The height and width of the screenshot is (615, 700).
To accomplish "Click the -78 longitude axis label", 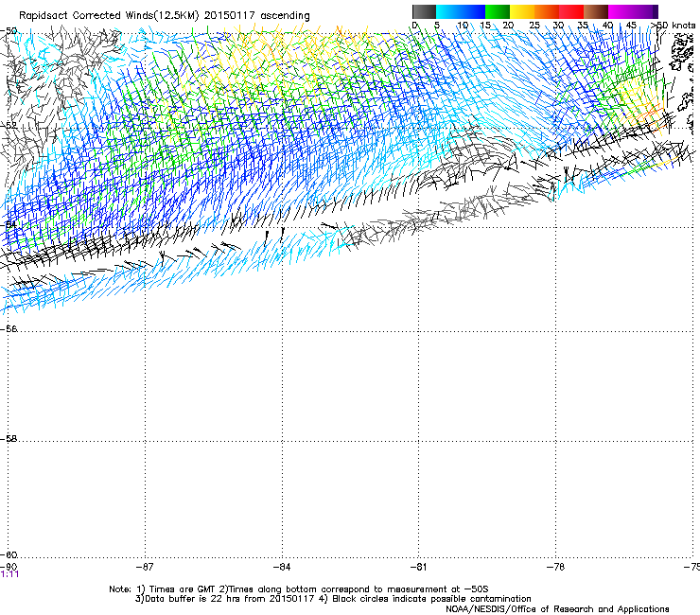I will coord(556,567).
